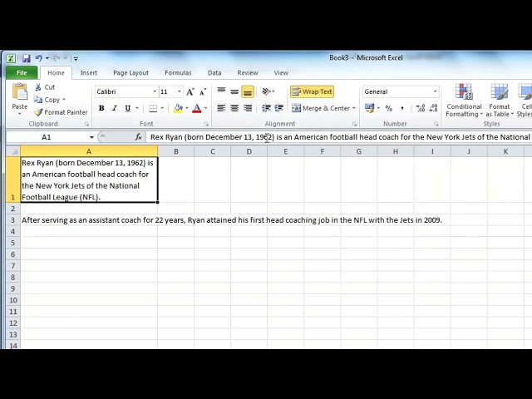Click the Copy button
Screen dimensions: 532x399
click(49, 100)
